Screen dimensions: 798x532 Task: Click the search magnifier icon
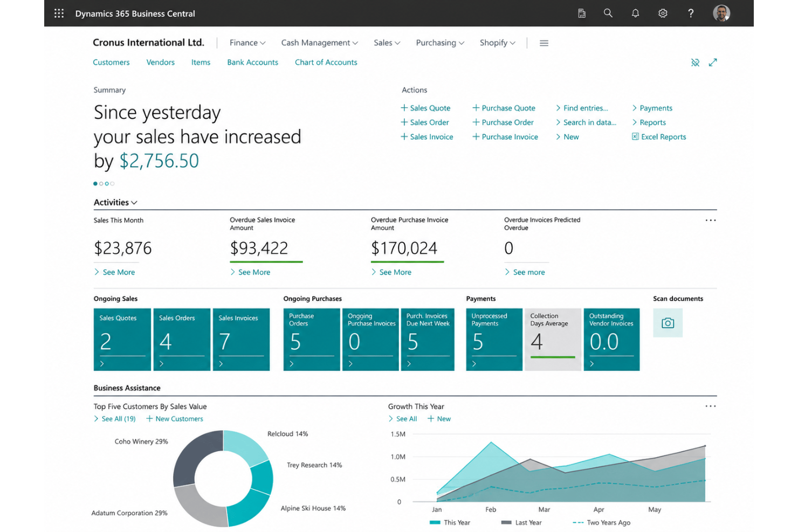pos(608,13)
